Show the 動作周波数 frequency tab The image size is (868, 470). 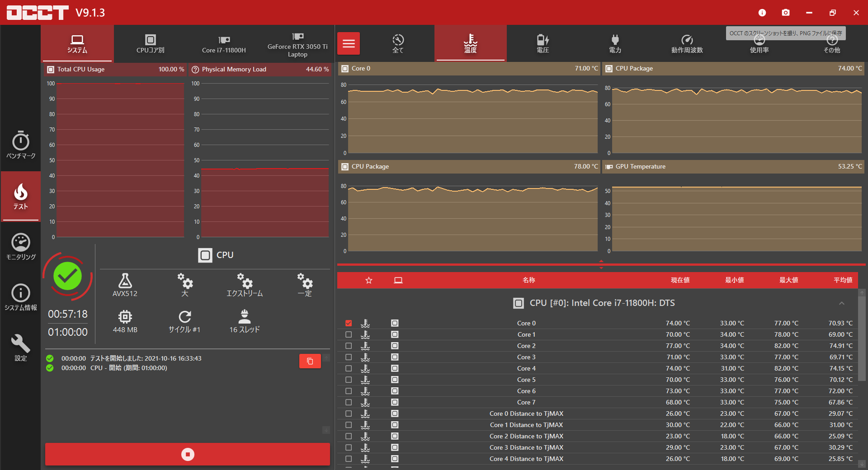(x=687, y=43)
